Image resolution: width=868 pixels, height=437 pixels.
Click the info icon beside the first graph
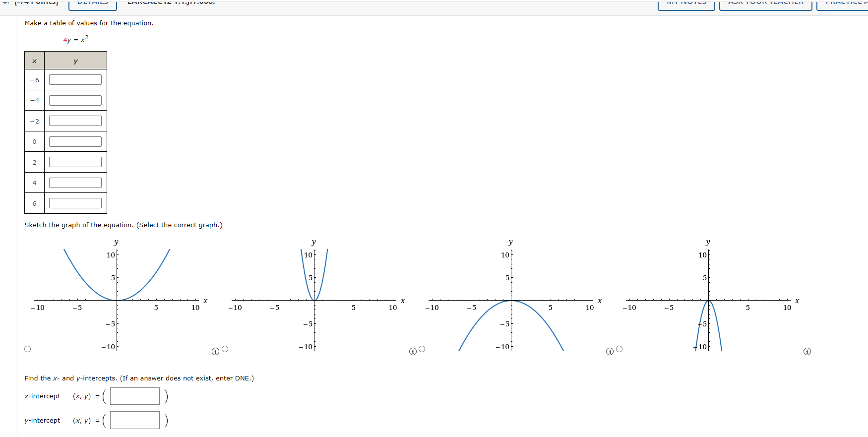(215, 351)
